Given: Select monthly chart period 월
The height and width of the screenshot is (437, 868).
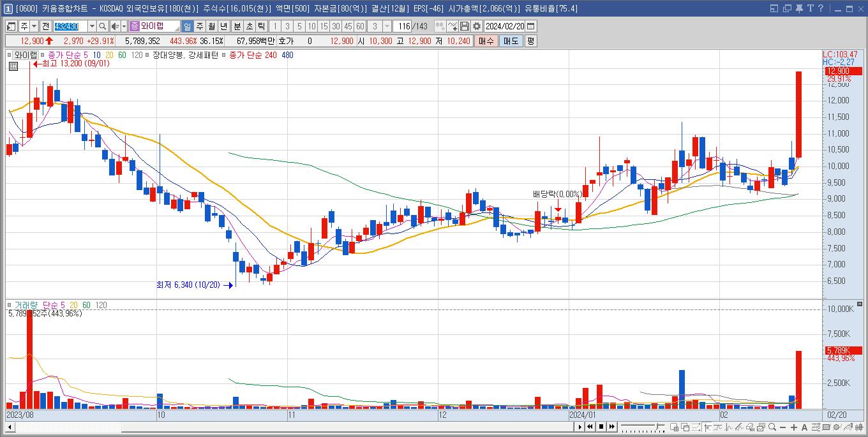Looking at the screenshot, I should pyautogui.click(x=212, y=26).
